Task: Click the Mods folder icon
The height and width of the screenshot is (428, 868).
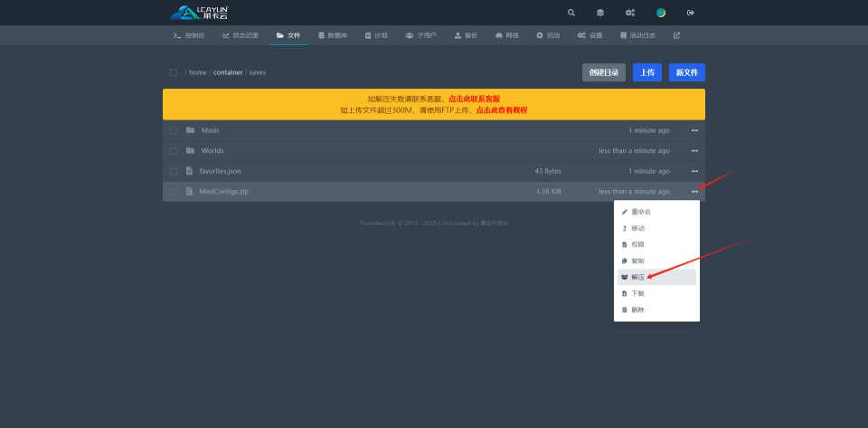Action: tap(190, 130)
